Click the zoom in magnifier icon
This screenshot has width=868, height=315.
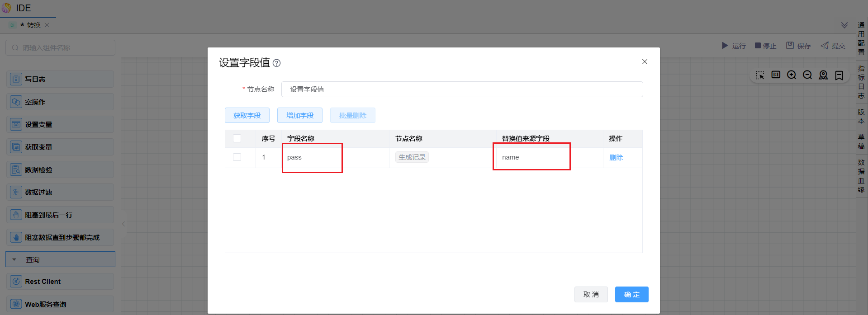[792, 75]
